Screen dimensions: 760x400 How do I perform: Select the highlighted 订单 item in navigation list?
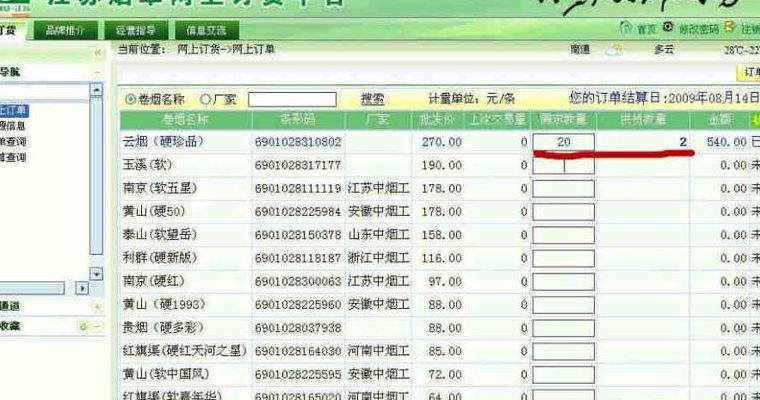(x=14, y=111)
